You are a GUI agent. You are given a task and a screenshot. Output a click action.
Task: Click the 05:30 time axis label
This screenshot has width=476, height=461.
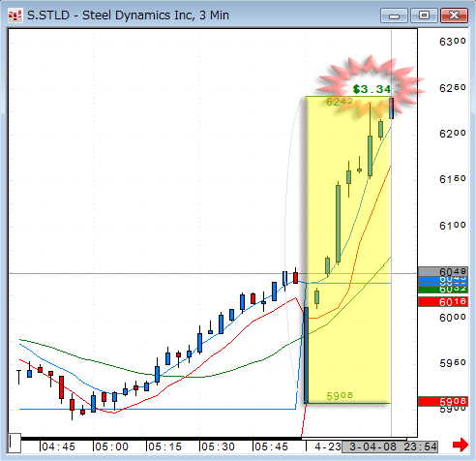pyautogui.click(x=218, y=446)
